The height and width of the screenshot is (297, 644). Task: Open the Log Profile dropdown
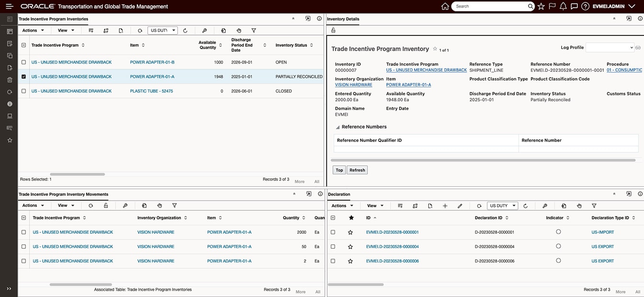609,47
